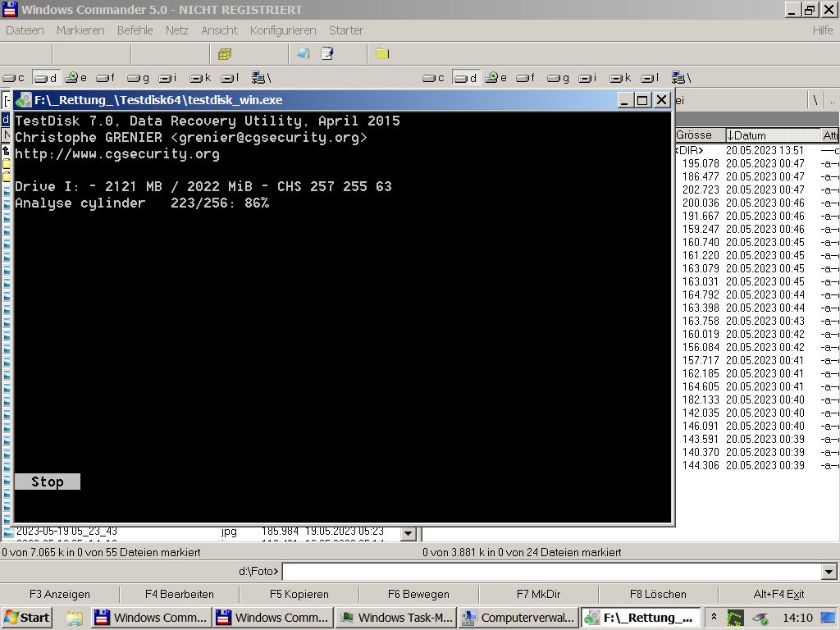Click the d:\Foto command line input
The image size is (840, 630).
click(x=552, y=572)
